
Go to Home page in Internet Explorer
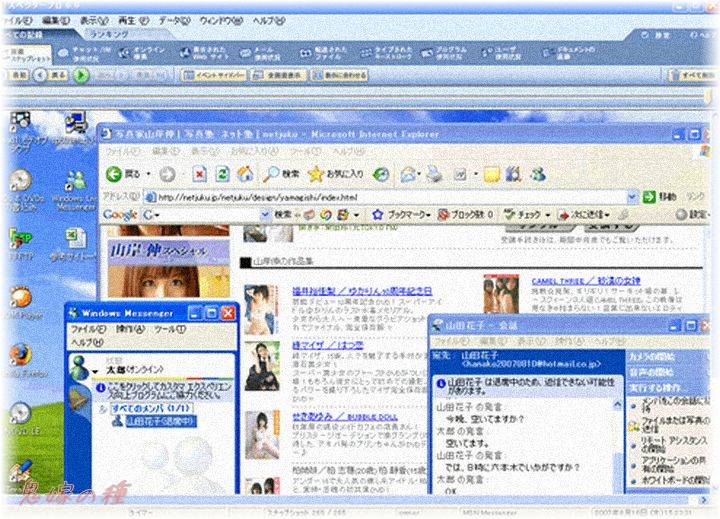coord(244,173)
